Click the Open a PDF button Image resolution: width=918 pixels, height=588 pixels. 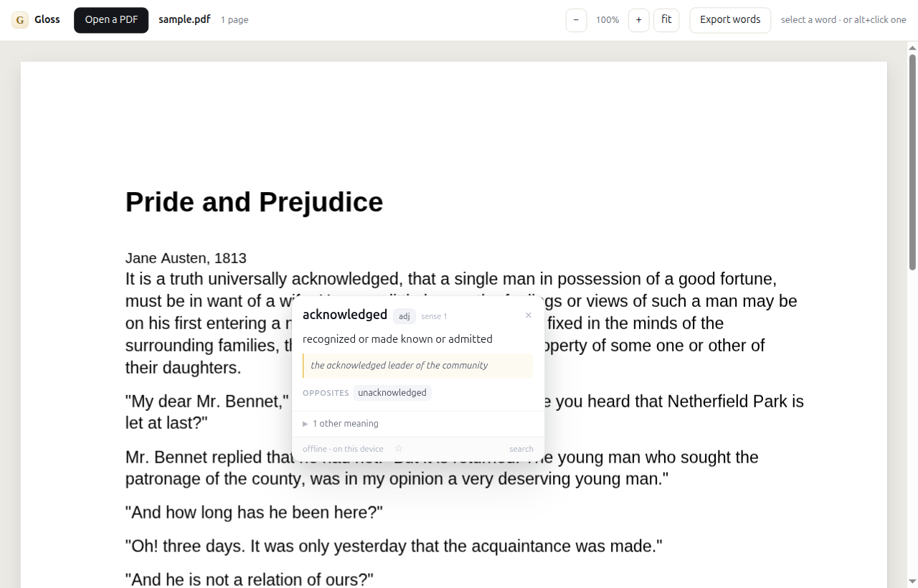[111, 20]
